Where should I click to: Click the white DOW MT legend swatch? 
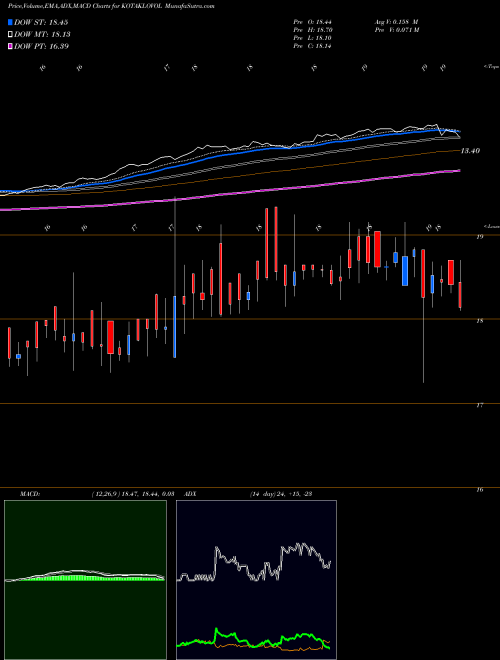10,35
